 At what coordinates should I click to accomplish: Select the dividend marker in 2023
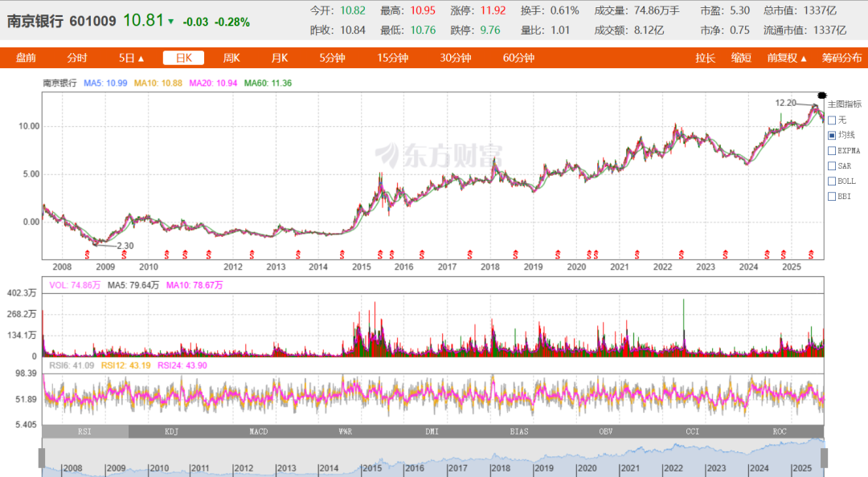pos(725,255)
